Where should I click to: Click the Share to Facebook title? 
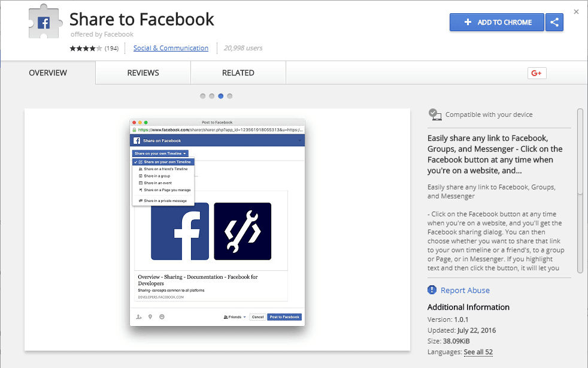pos(142,19)
